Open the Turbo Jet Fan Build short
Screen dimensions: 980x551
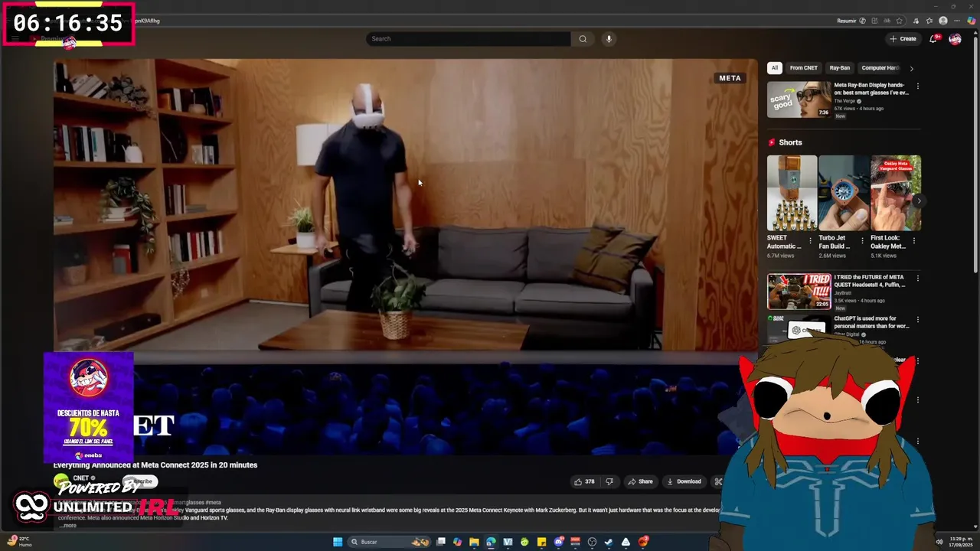point(844,193)
